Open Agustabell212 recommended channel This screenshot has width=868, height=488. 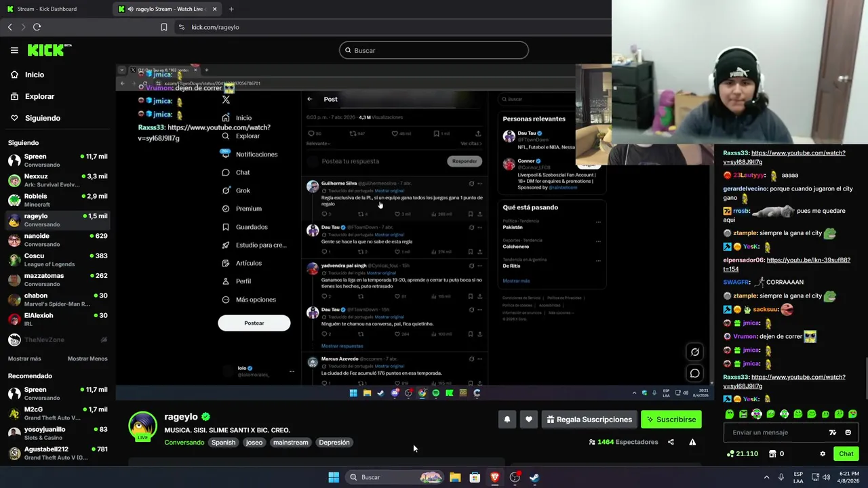58,453
